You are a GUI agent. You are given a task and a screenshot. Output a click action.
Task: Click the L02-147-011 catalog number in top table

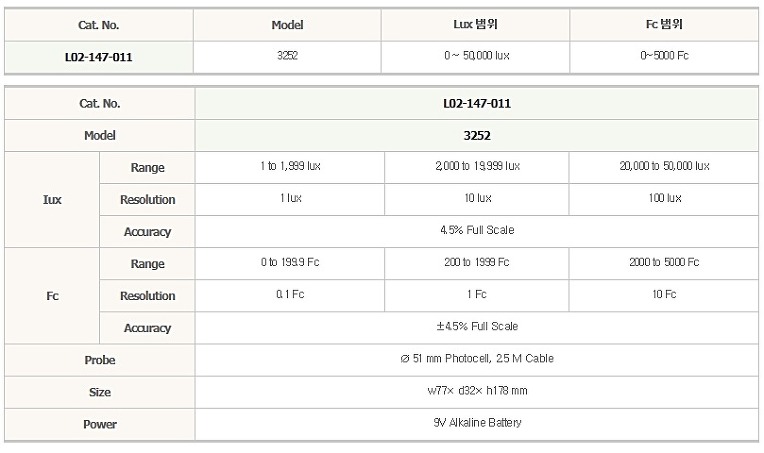coord(98,57)
